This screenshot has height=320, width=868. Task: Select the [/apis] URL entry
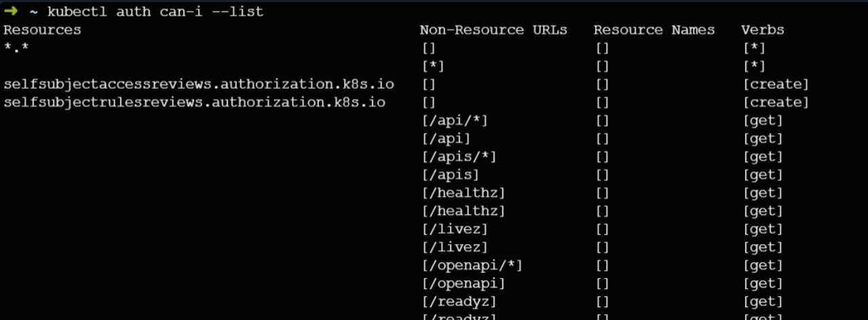coord(450,175)
